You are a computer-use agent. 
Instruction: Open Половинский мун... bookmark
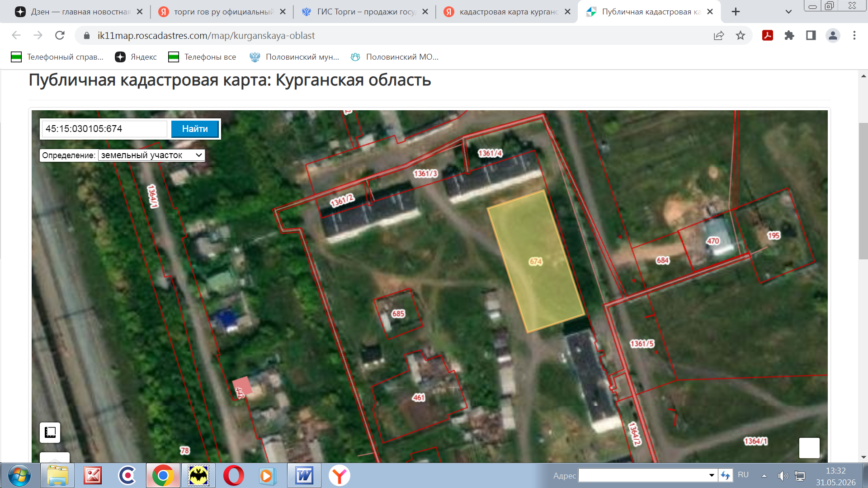[x=294, y=57]
